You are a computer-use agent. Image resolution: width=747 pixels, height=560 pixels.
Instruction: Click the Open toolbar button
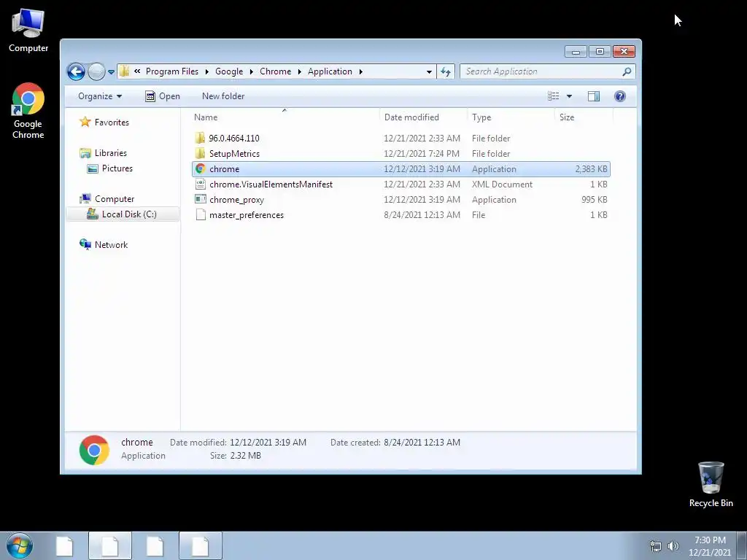tap(163, 96)
